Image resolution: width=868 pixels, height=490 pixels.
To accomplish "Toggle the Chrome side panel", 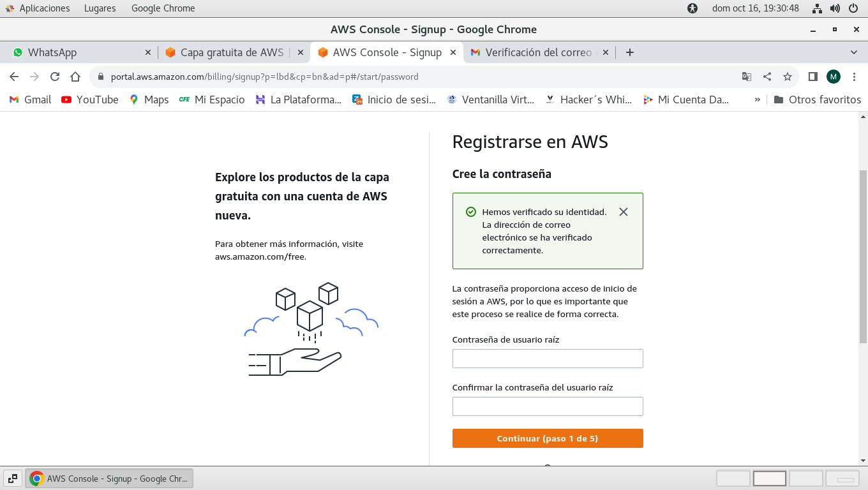I will (x=812, y=77).
